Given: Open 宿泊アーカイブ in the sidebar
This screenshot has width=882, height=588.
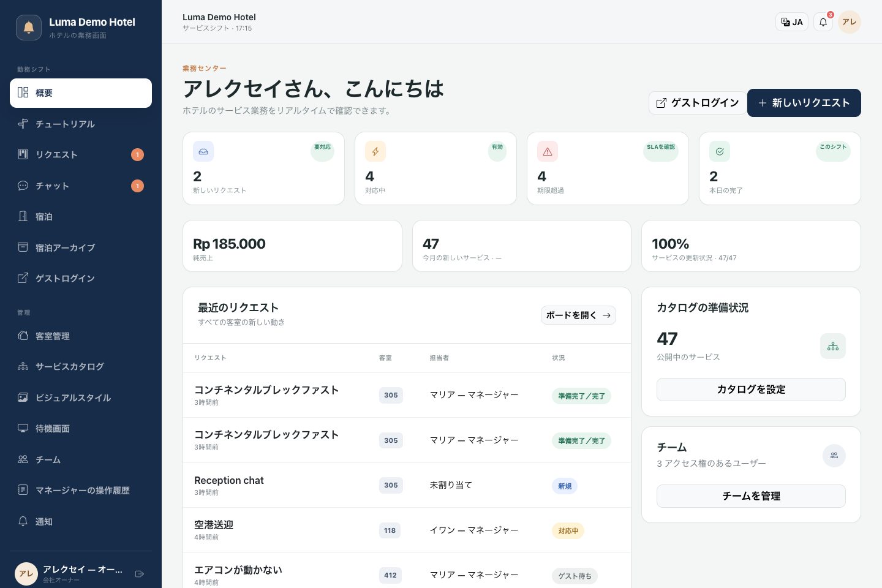Looking at the screenshot, I should click(x=81, y=247).
